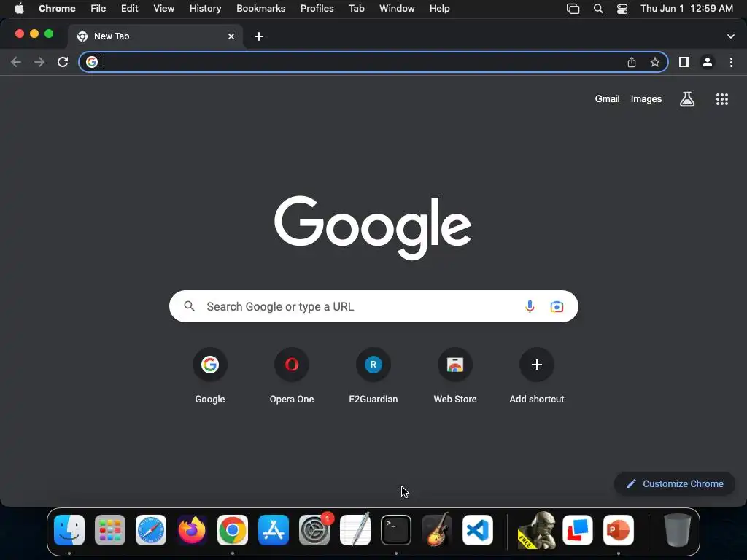Open the Opera One shortcut
This screenshot has width=747, height=560.
[x=292, y=376]
